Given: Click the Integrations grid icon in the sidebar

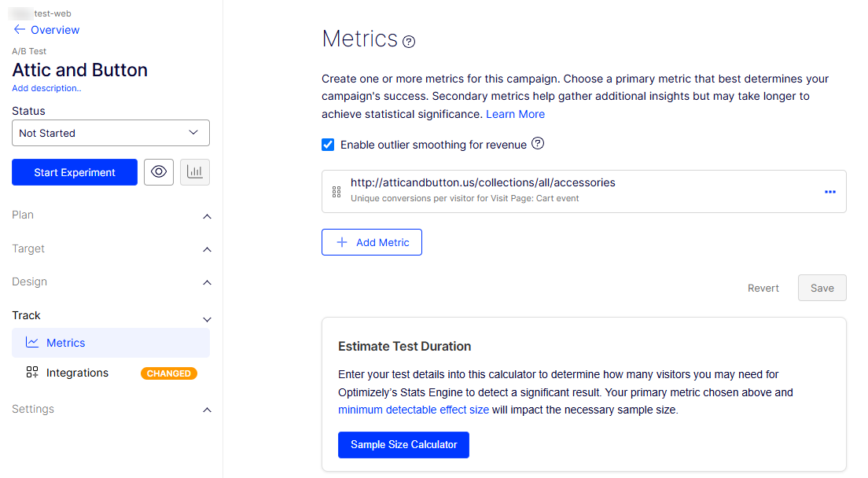Looking at the screenshot, I should 32,373.
